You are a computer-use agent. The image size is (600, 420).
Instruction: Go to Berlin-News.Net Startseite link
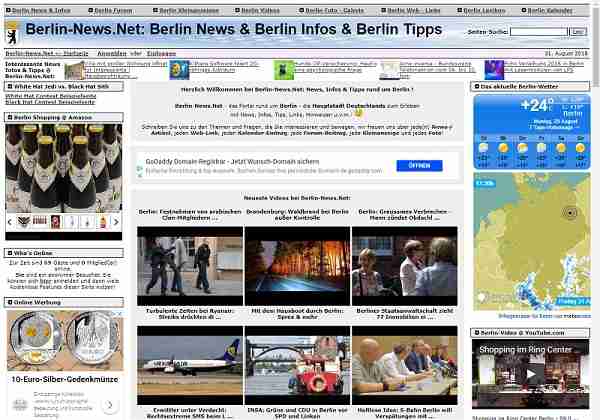coord(47,54)
